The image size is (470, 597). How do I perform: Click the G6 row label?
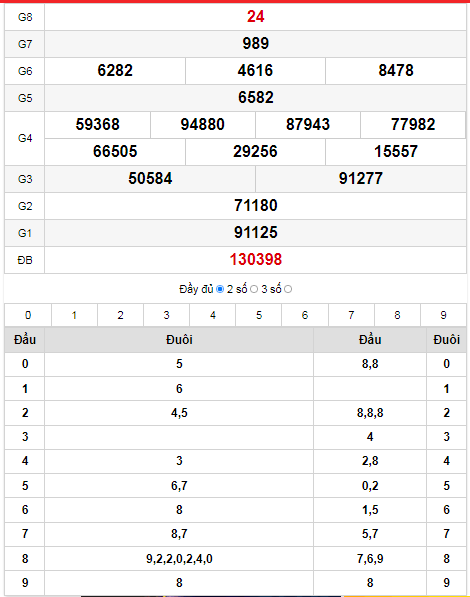click(x=25, y=71)
